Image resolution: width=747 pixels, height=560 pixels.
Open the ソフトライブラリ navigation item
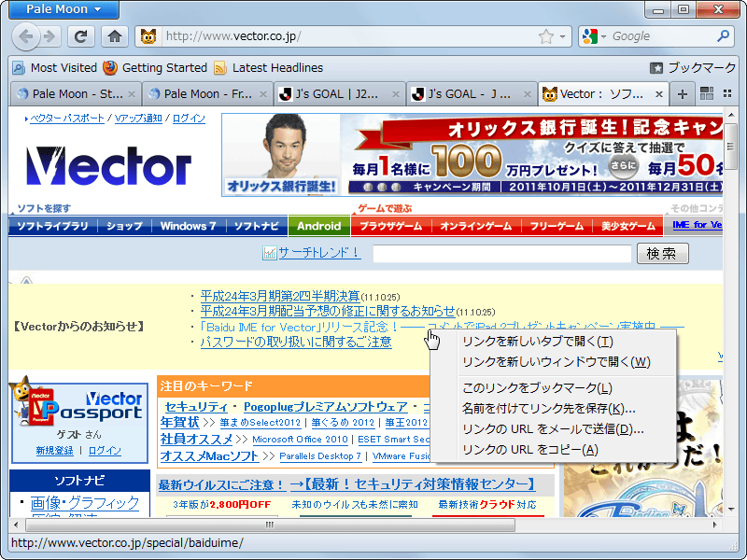53,226
